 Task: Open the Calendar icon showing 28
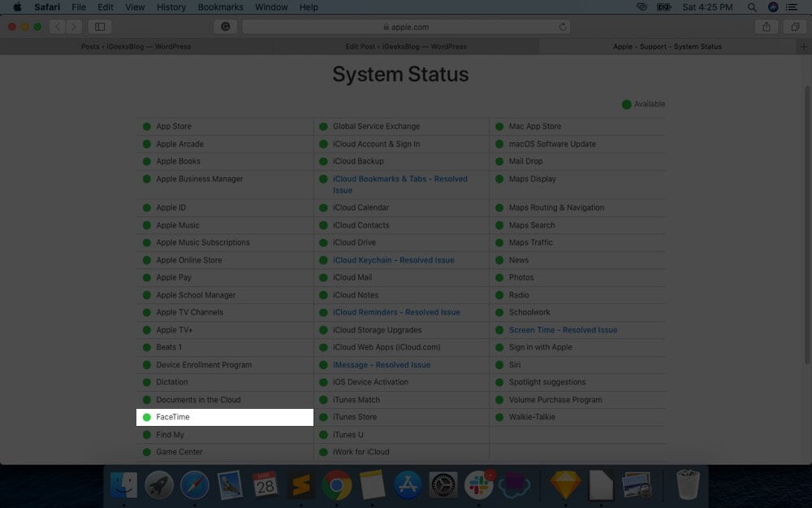pos(266,485)
